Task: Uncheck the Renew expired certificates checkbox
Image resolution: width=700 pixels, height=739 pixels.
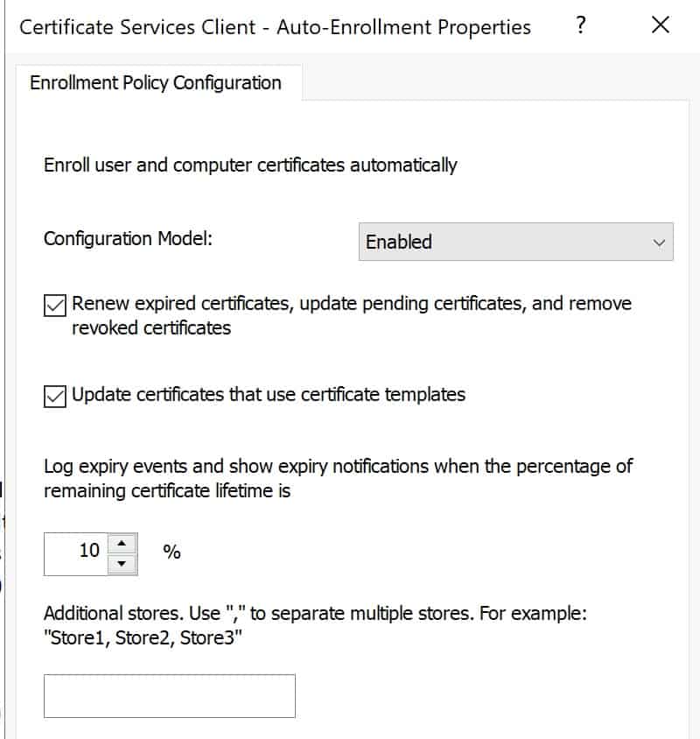Action: pyautogui.click(x=55, y=306)
